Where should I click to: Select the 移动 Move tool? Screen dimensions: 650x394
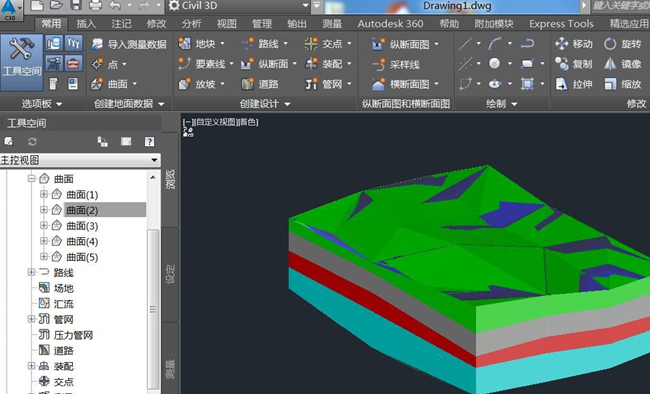pyautogui.click(x=574, y=44)
